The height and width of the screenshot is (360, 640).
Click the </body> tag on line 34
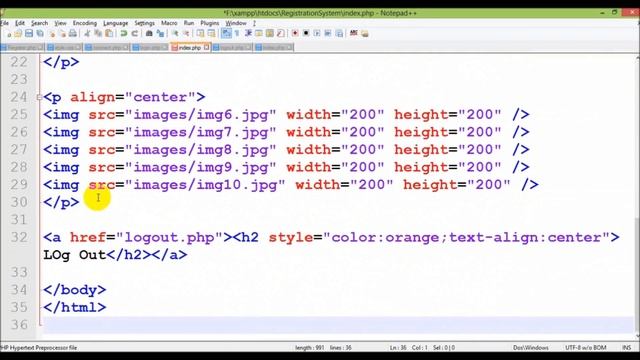click(x=75, y=290)
